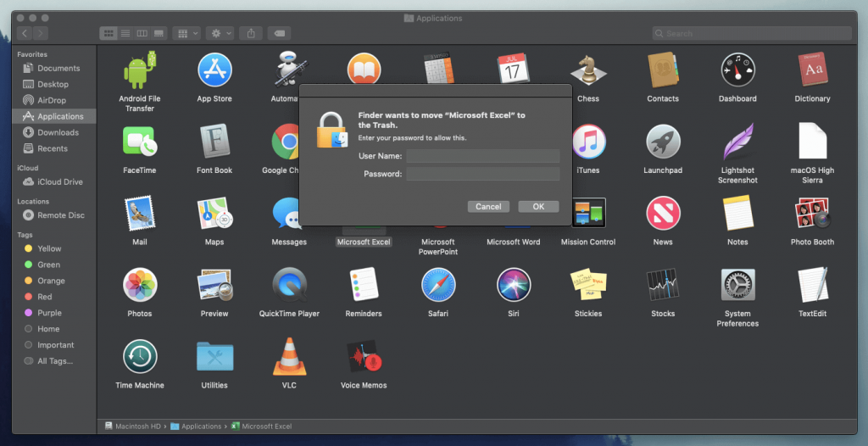Select the News app icon
Image resolution: width=868 pixels, height=446 pixels.
663,213
